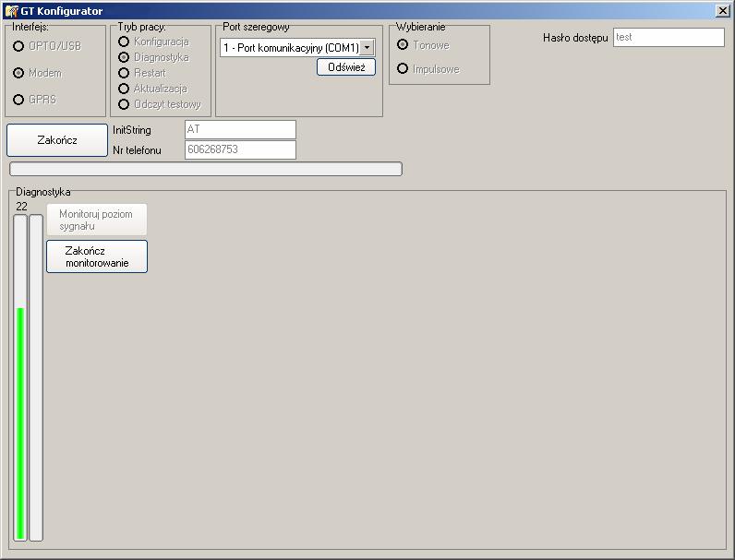The width and height of the screenshot is (735, 560).
Task: Click the signal value 22 label
Action: tap(21, 207)
